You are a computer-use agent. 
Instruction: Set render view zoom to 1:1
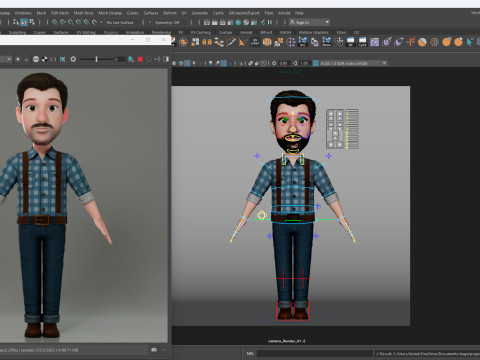pos(53,59)
